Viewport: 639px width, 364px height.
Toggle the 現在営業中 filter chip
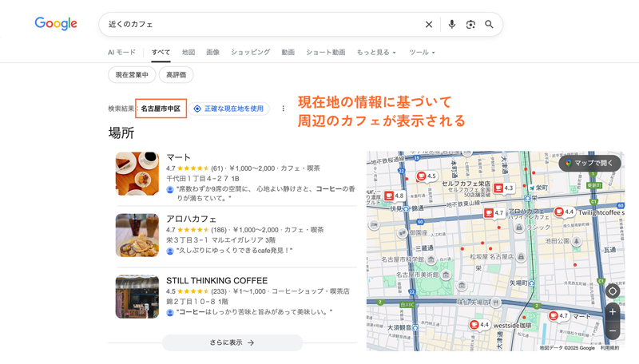click(132, 75)
